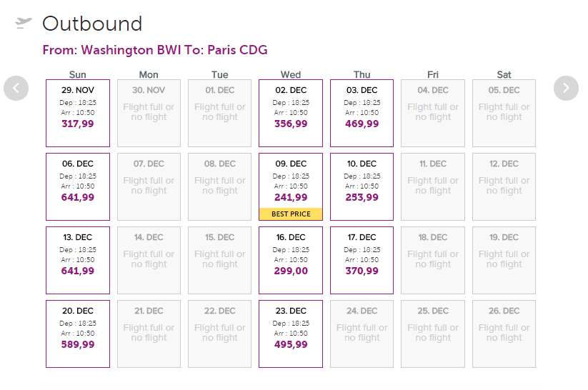Choose the 16. DEC flight priced 299,00
This screenshot has width=588, height=390.
(291, 260)
